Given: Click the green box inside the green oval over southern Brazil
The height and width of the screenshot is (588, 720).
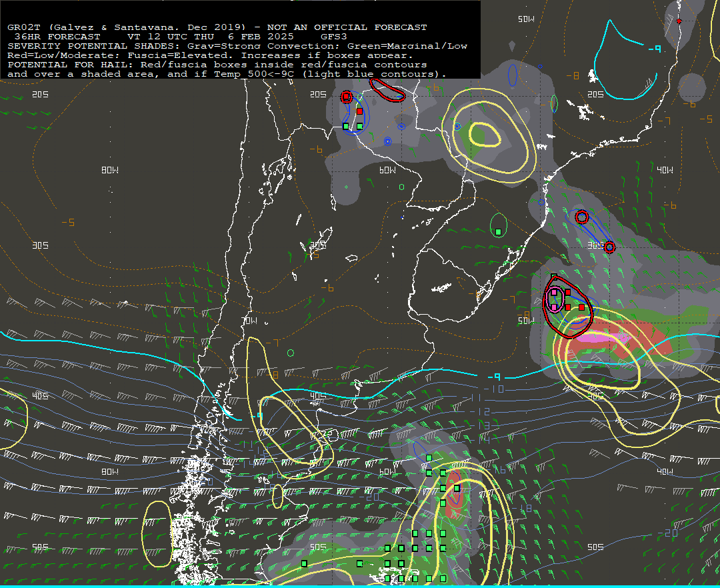Looking at the screenshot, I should [x=498, y=232].
